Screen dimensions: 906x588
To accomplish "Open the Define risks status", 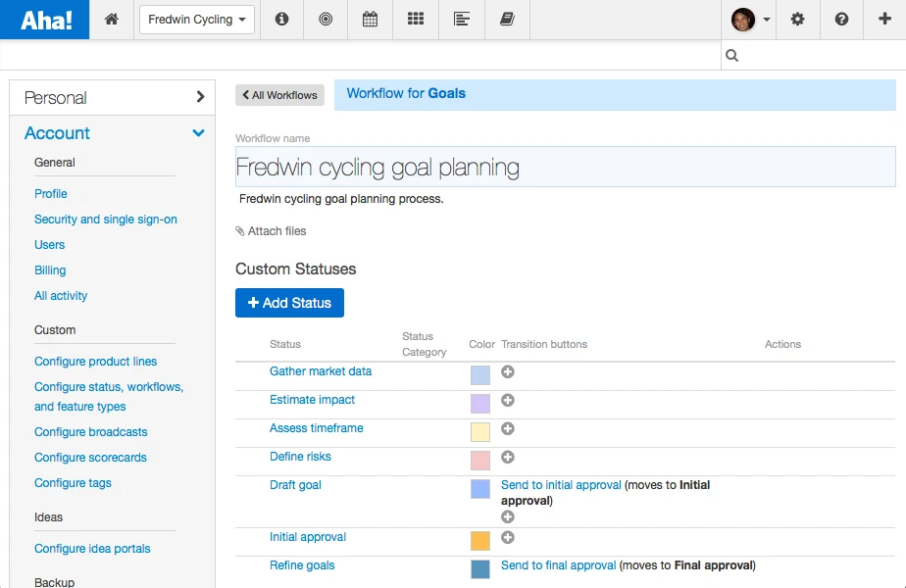I will [300, 456].
